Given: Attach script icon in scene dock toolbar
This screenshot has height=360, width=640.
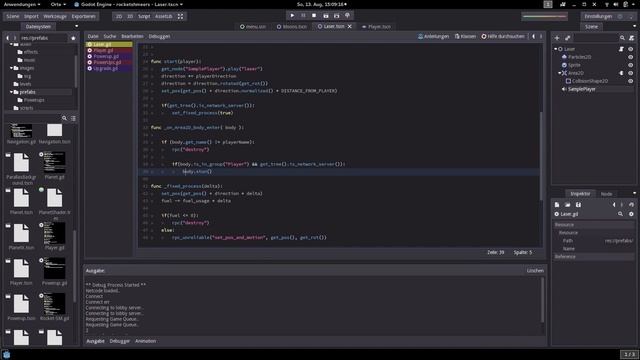Looking at the screenshot, I should tap(631, 38).
